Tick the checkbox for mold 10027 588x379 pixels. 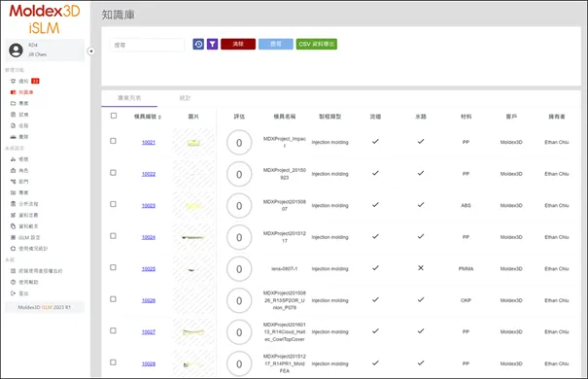(x=113, y=330)
